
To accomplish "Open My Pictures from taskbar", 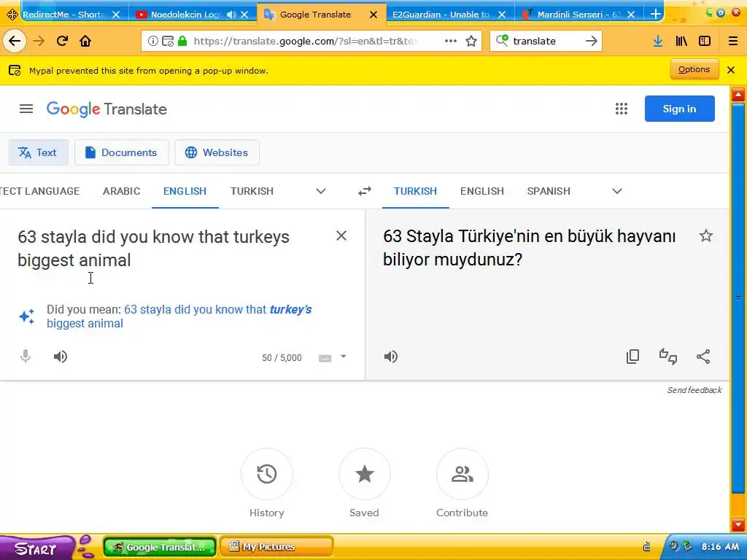I will point(276,547).
